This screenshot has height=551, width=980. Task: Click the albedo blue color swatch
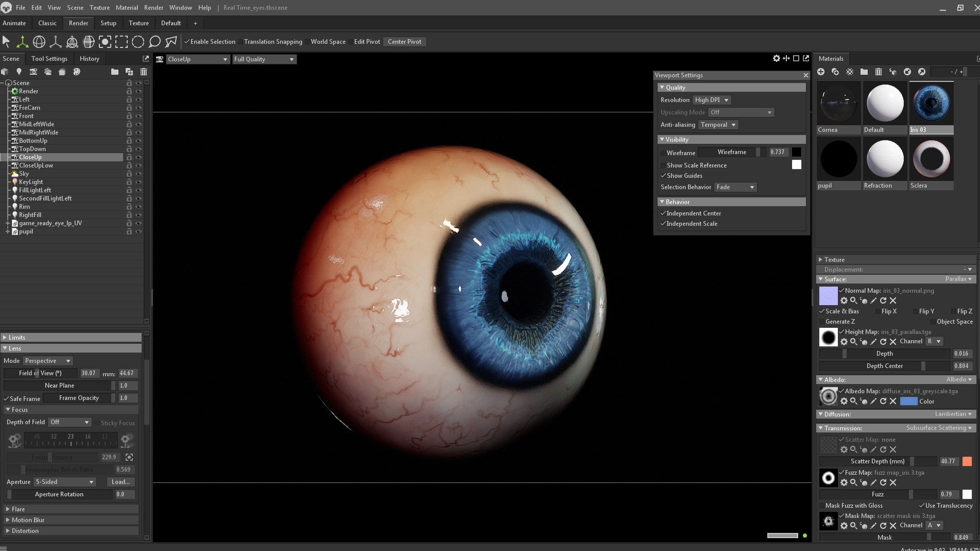908,402
